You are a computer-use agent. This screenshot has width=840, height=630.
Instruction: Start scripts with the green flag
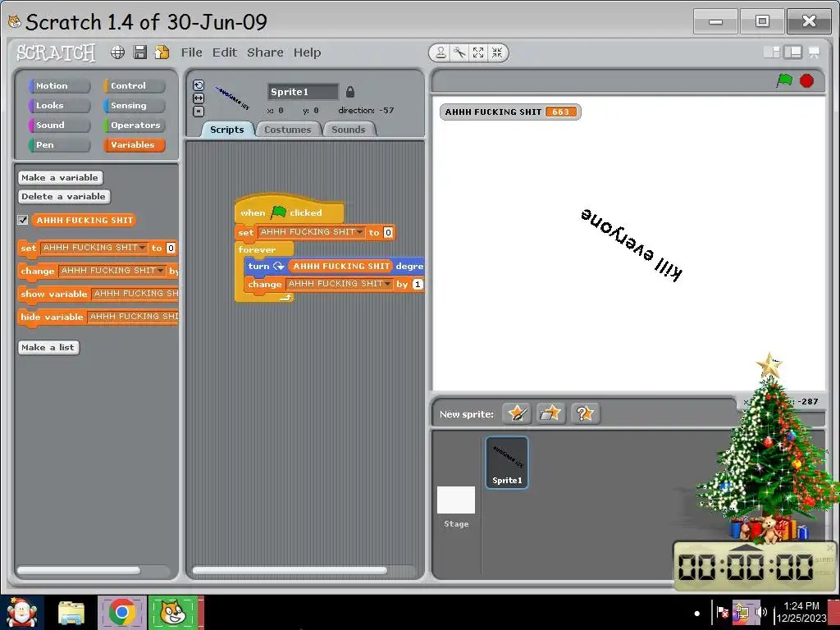point(784,81)
